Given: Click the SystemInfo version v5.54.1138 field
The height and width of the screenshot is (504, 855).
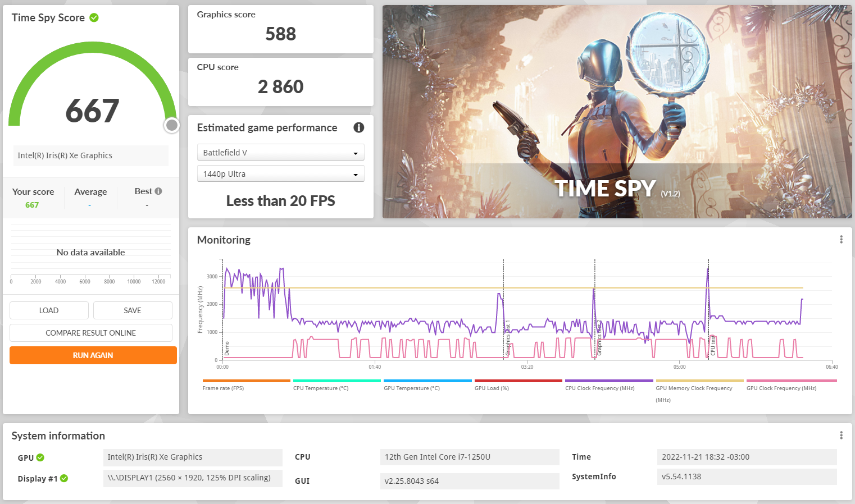Looking at the screenshot, I should click(x=747, y=476).
